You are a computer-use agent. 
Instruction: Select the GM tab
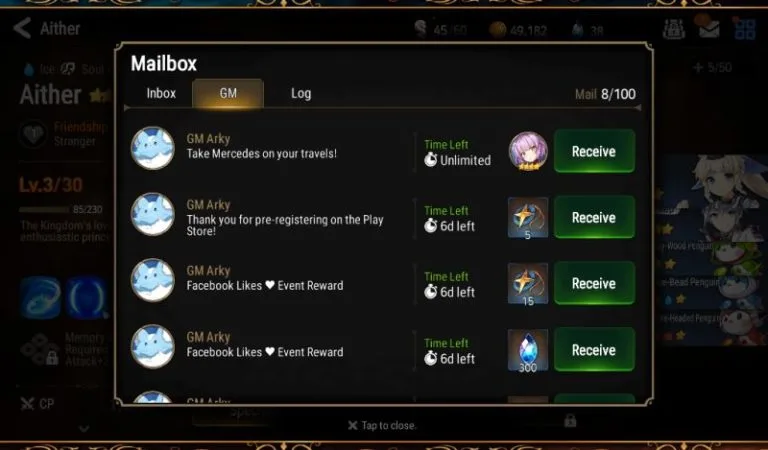coord(228,93)
